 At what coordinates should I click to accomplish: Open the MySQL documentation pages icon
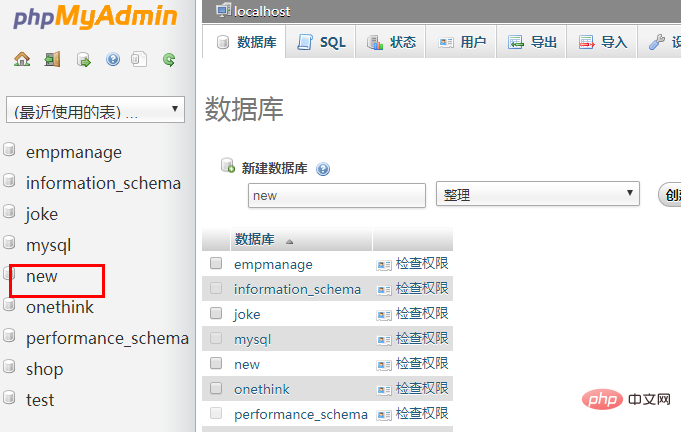coord(139,59)
